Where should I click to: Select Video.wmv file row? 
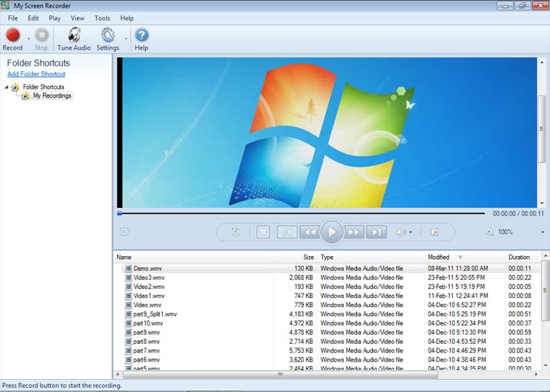328,305
